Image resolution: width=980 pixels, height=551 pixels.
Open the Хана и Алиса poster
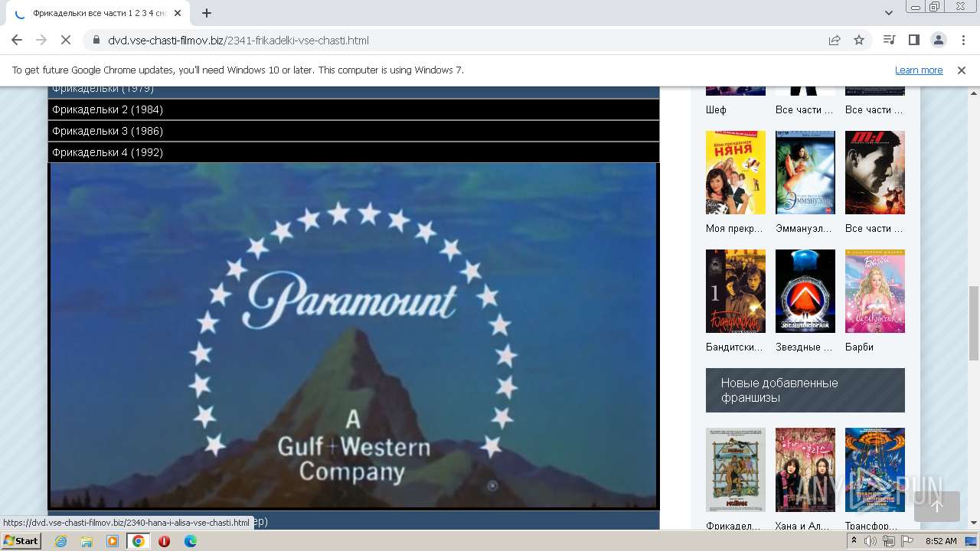(x=805, y=469)
